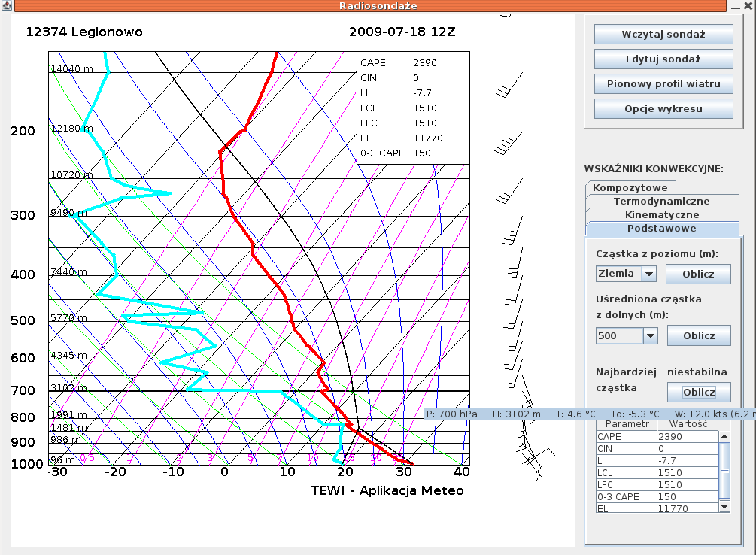Click the 11770 value cell in the table

click(x=688, y=508)
